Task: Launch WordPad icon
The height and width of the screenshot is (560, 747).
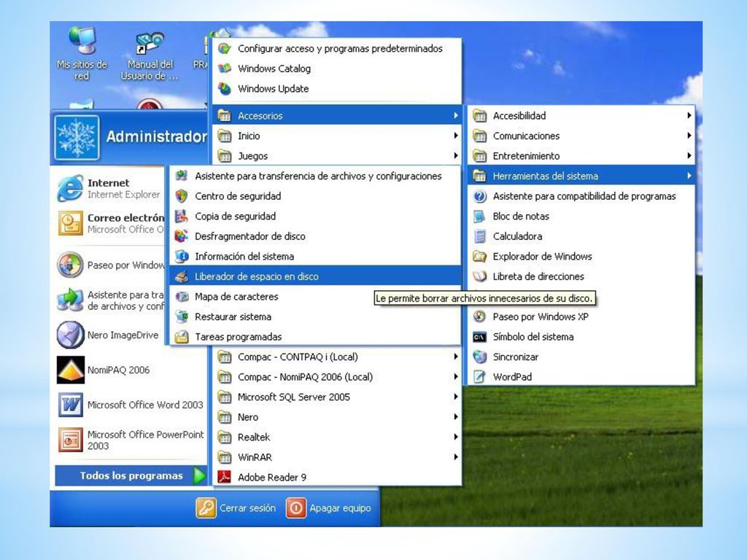Action: click(x=479, y=377)
